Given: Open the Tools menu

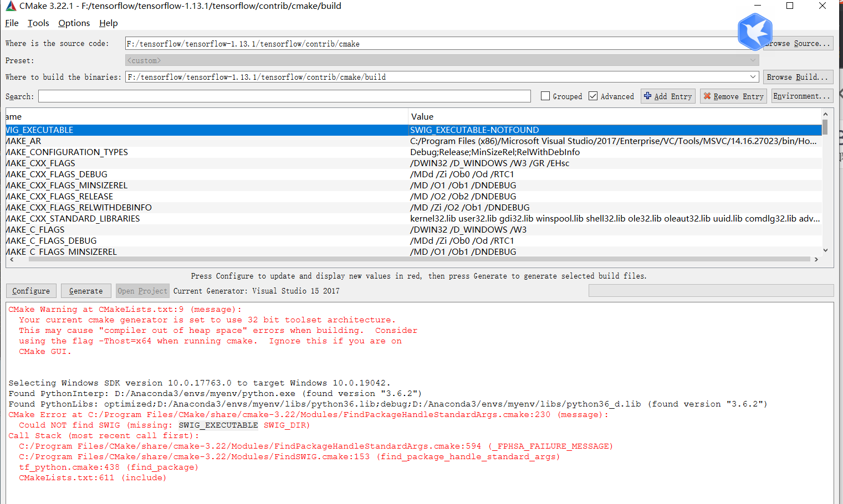Looking at the screenshot, I should click(x=38, y=23).
